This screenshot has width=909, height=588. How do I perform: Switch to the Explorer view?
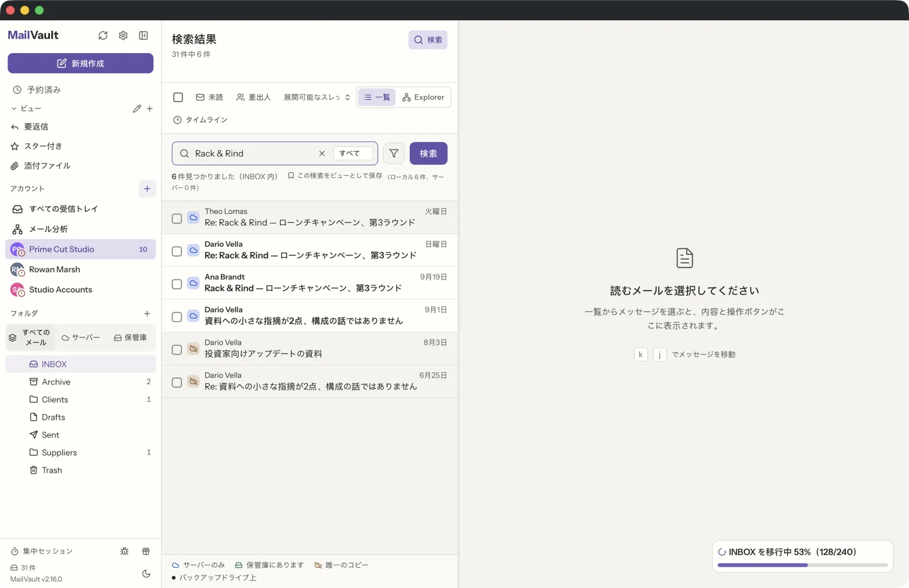coord(423,97)
